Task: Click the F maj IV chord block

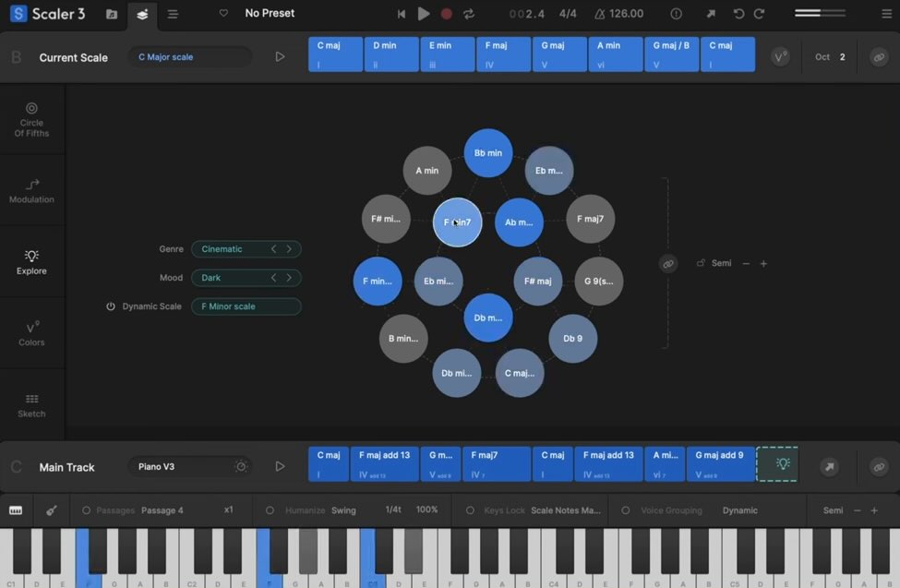Action: 503,54
